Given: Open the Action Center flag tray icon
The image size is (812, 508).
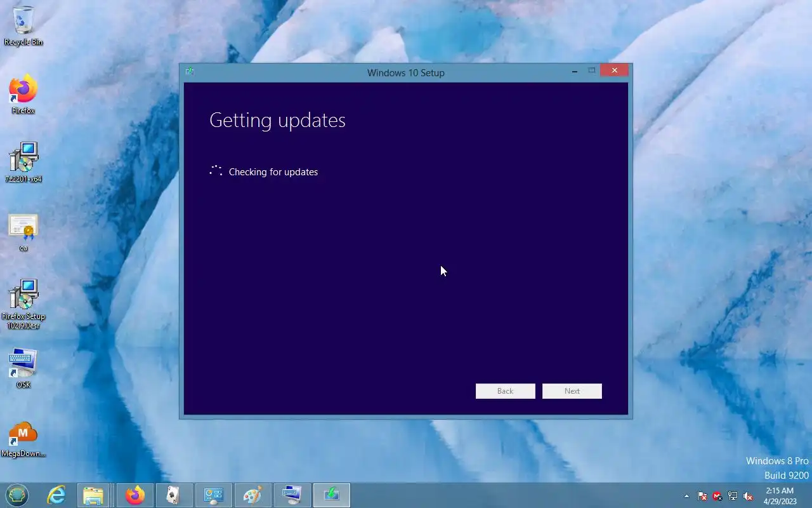Looking at the screenshot, I should [702, 496].
